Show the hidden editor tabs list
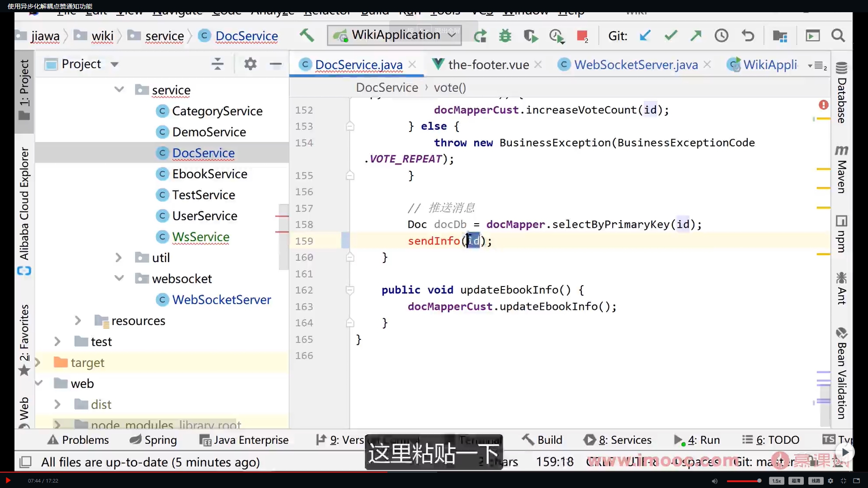Image resolution: width=868 pixels, height=488 pixels. pyautogui.click(x=817, y=66)
